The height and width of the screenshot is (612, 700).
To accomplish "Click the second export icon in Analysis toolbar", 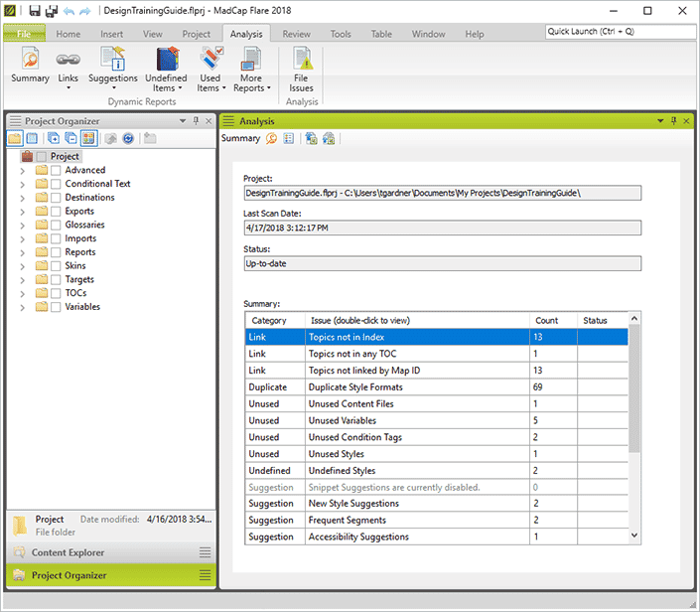I will [x=329, y=138].
